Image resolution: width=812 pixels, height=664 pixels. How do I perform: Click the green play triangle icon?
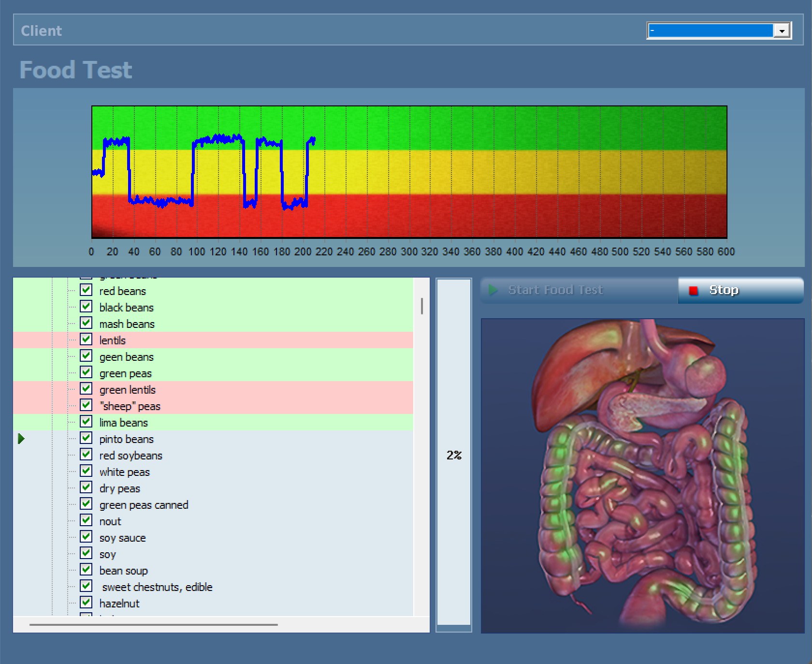pyautogui.click(x=493, y=290)
